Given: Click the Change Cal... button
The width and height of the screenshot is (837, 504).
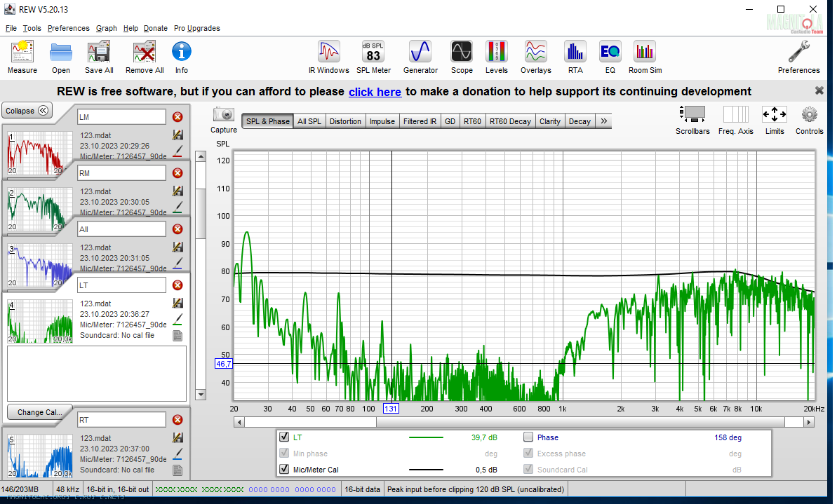Looking at the screenshot, I should point(39,412).
